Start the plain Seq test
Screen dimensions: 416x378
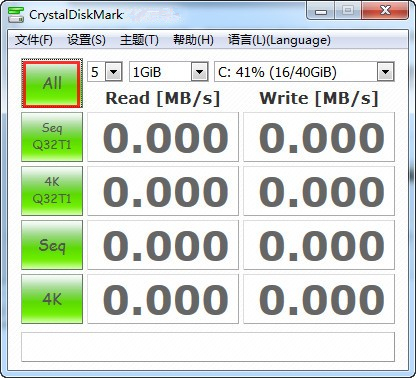click(x=52, y=245)
